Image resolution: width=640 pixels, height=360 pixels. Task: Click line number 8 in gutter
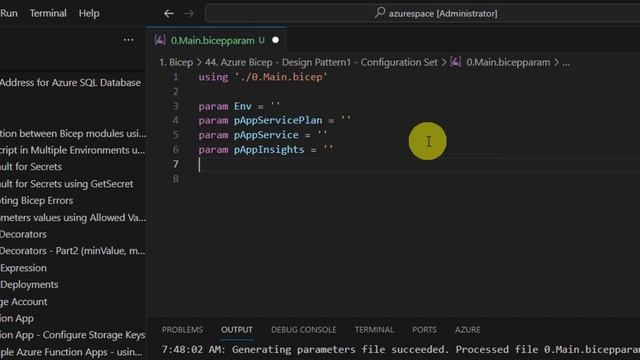pyautogui.click(x=176, y=179)
